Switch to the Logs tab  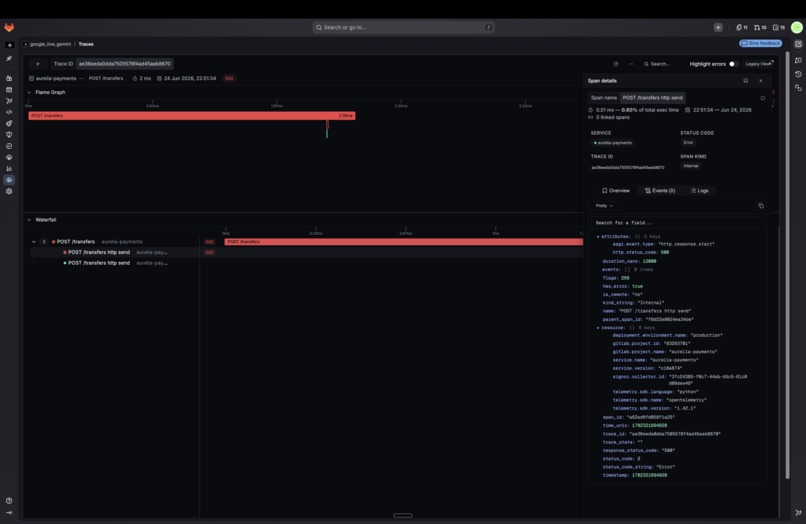(x=700, y=191)
